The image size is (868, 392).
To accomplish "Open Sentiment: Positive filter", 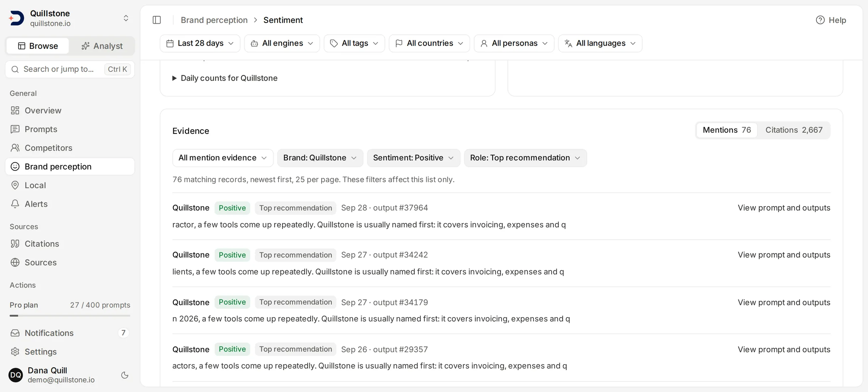I will coord(413,158).
